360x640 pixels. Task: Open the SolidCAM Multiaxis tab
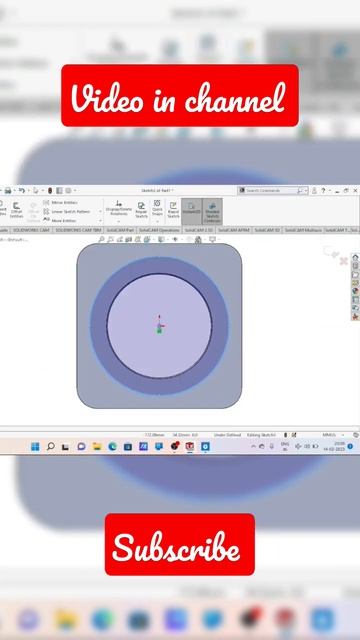coord(303,230)
